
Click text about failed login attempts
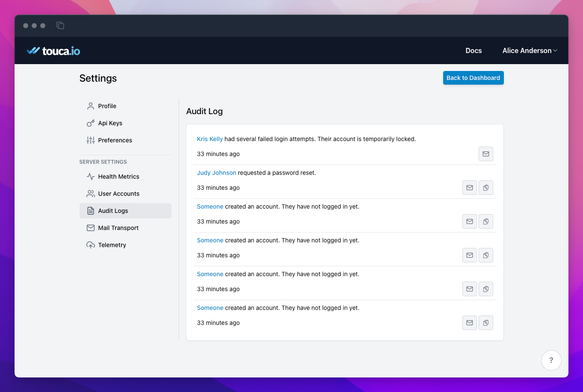(320, 139)
